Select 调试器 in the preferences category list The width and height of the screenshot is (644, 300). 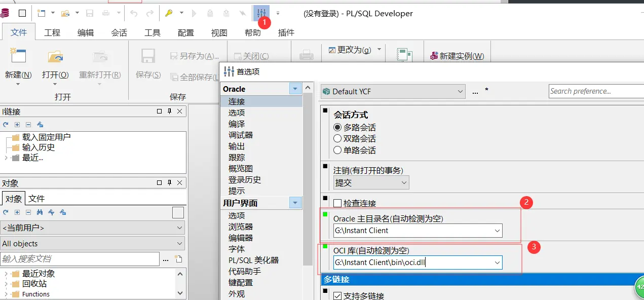241,135
